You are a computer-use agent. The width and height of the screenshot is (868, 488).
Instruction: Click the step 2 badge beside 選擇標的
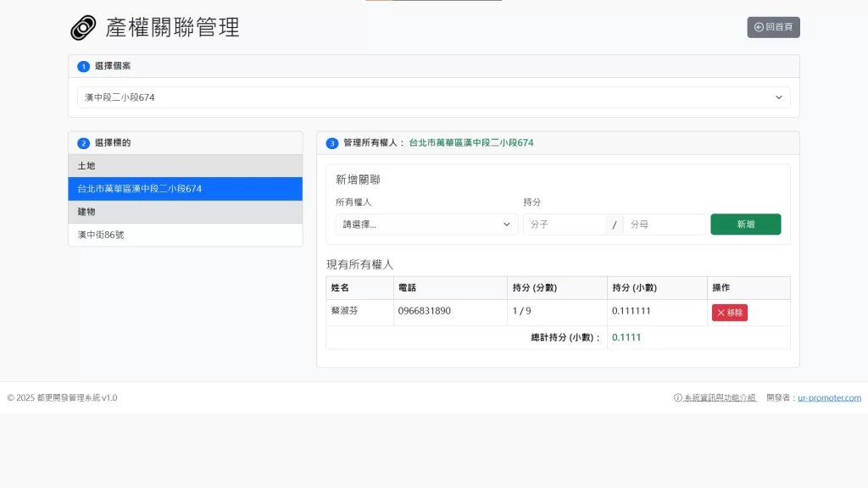[x=83, y=143]
